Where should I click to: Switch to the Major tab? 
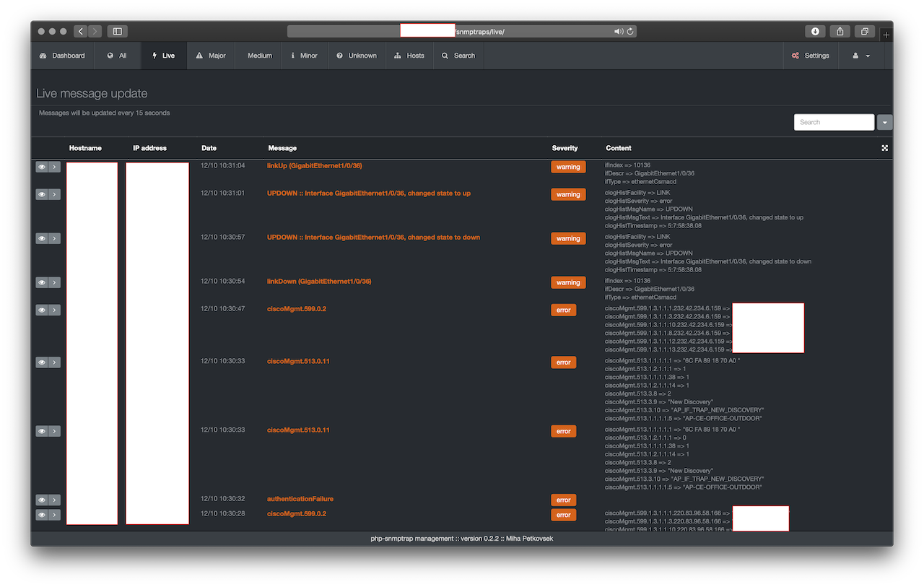tap(211, 56)
